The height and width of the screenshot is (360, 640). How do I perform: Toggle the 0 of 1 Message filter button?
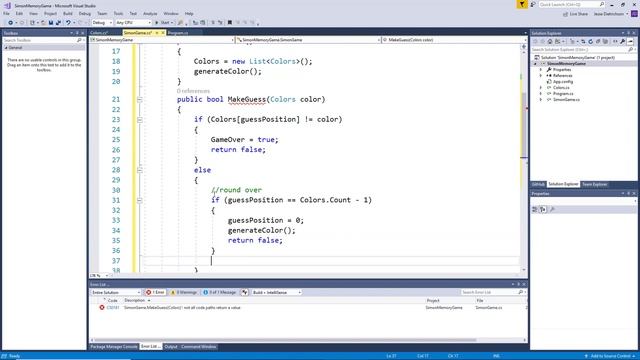(x=220, y=292)
